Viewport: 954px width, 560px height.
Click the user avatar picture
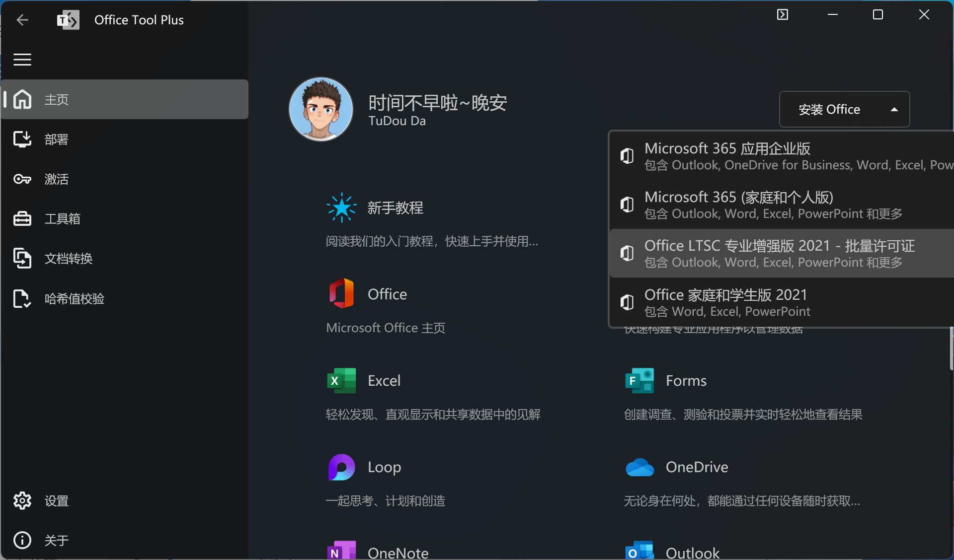(x=321, y=109)
